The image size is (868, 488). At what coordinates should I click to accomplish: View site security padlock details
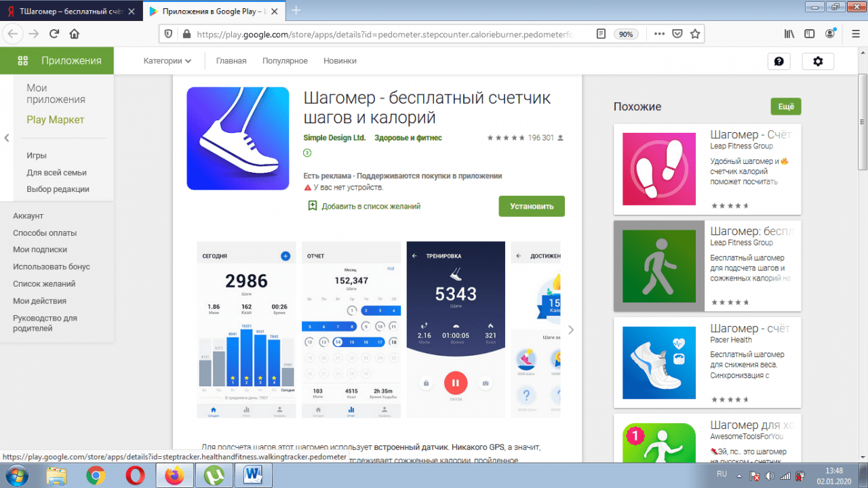coord(186,34)
